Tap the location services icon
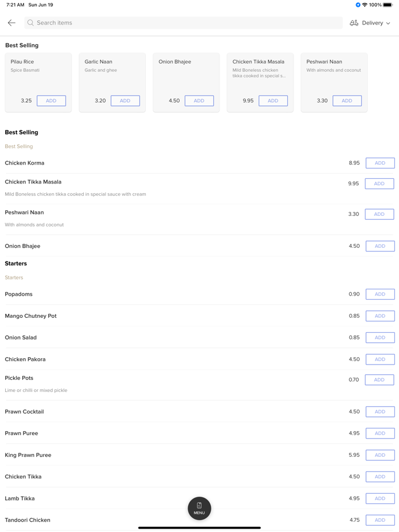The height and width of the screenshot is (532, 399). 358,5
